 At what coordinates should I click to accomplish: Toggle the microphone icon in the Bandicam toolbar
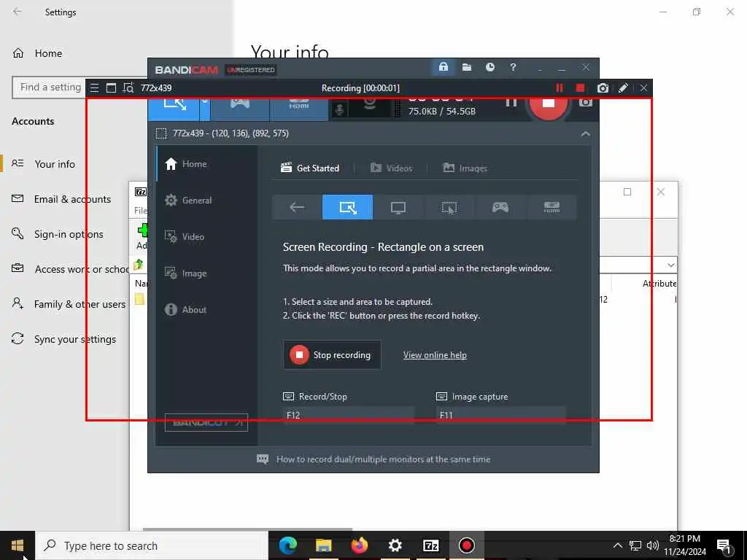point(339,109)
